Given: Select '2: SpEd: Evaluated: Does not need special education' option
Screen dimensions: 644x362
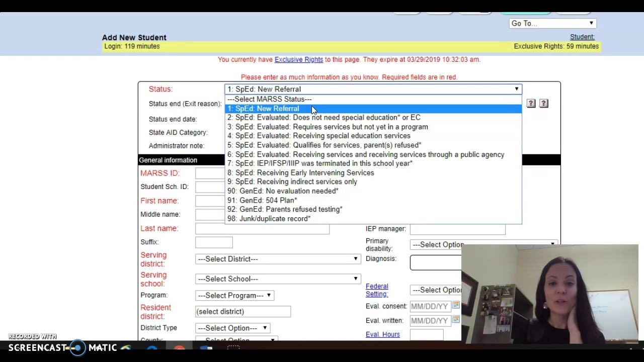Looking at the screenshot, I should click(x=373, y=118).
